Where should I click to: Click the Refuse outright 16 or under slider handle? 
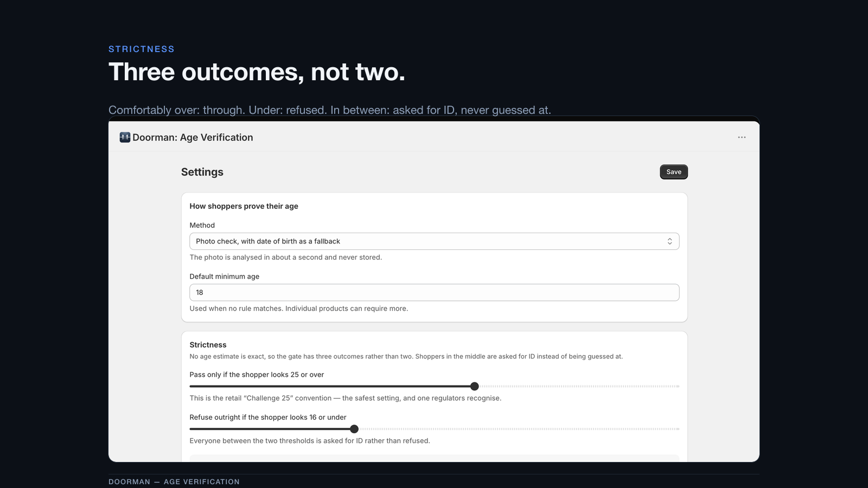[x=354, y=429]
